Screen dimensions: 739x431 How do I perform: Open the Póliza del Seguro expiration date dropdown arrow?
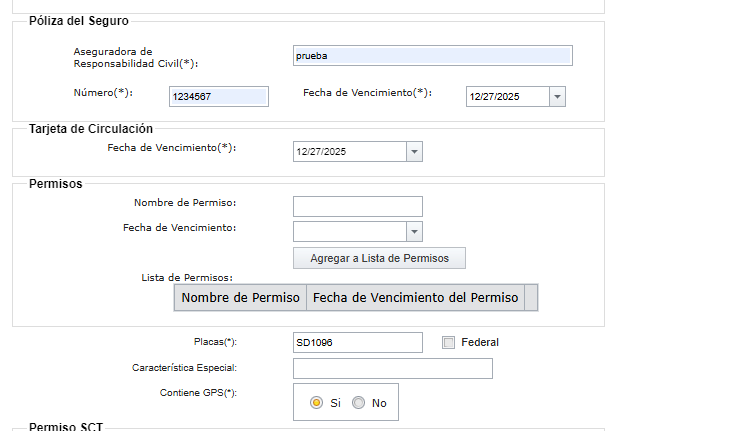tap(557, 97)
